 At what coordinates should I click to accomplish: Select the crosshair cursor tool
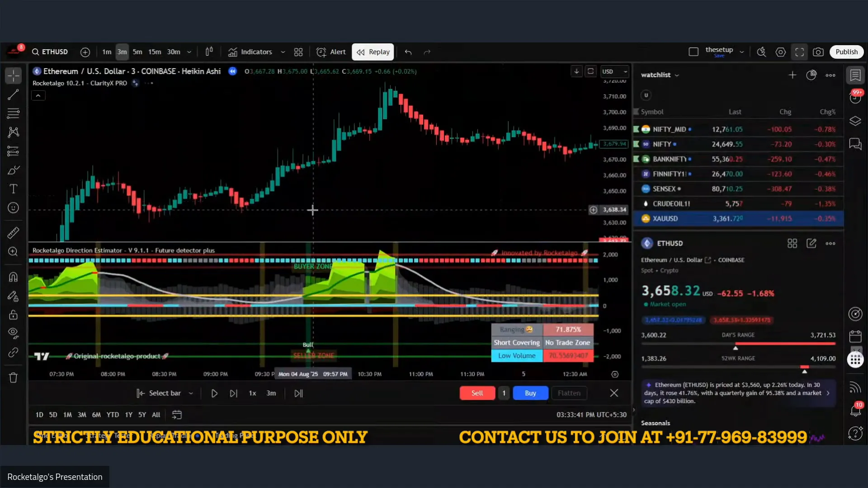[14, 75]
